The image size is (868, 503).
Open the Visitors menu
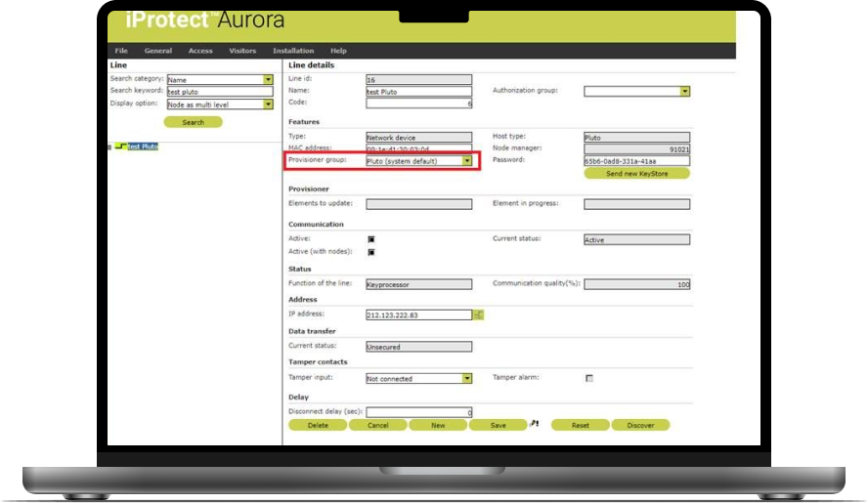(x=242, y=51)
